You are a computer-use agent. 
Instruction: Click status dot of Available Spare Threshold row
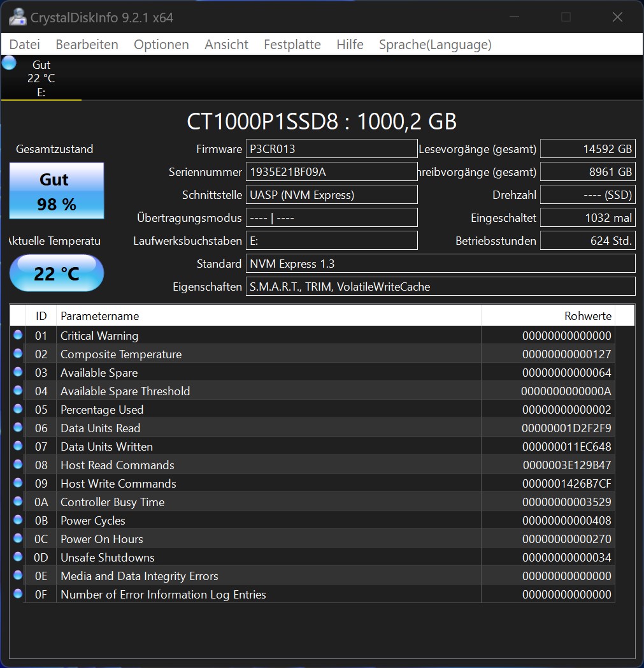18,390
